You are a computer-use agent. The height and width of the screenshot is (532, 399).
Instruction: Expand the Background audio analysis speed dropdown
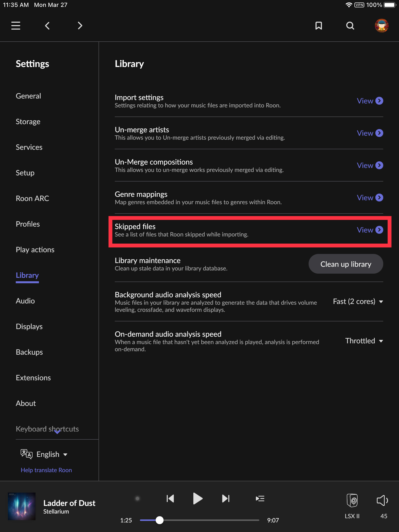coord(358,301)
